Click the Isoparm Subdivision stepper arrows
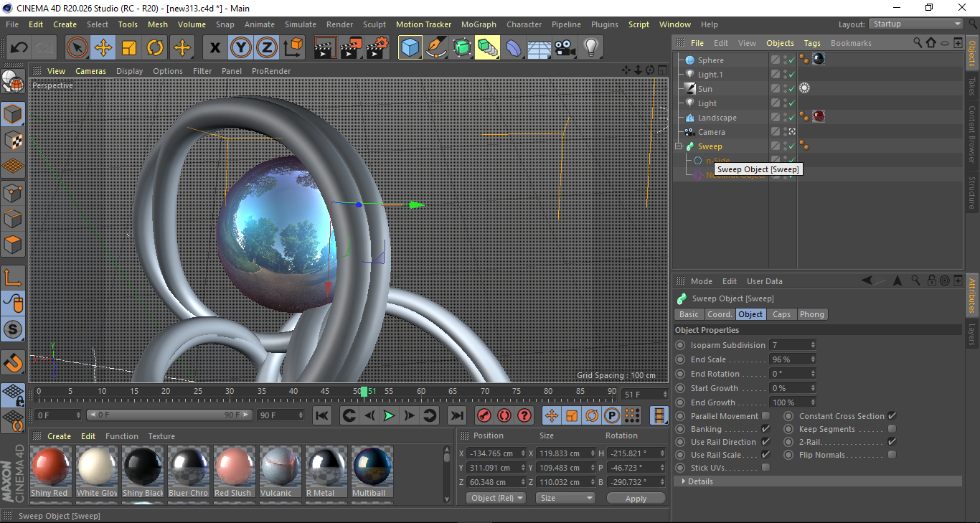The image size is (980, 523). point(813,345)
